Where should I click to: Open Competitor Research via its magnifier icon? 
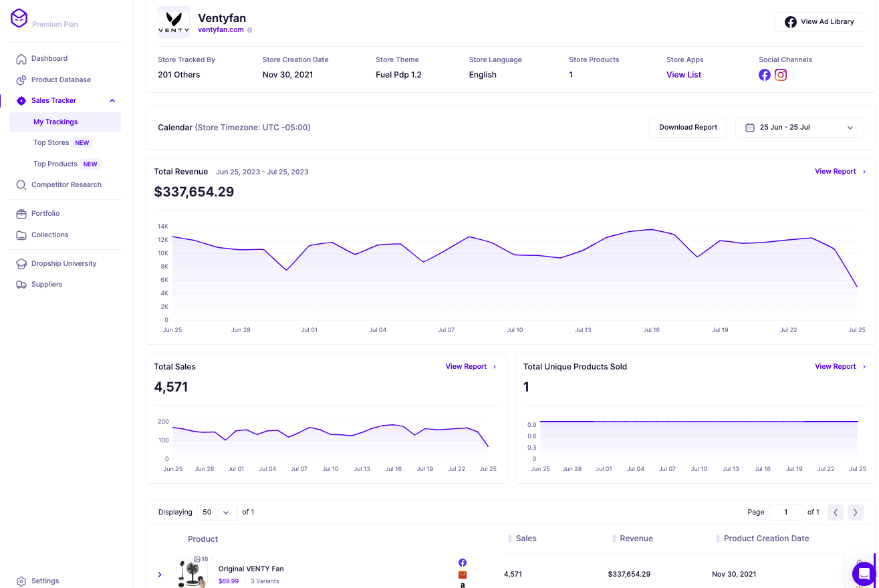pyautogui.click(x=21, y=184)
